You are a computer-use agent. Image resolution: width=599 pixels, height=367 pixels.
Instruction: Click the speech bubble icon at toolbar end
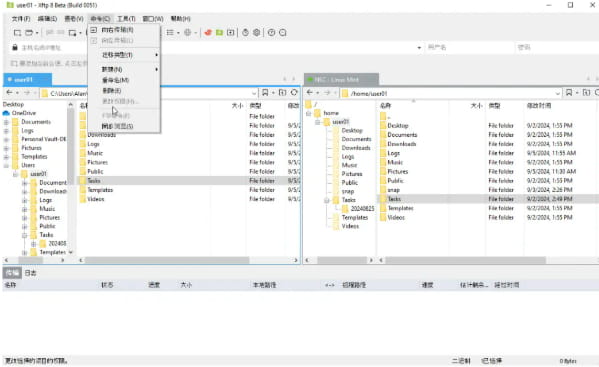tap(283, 33)
